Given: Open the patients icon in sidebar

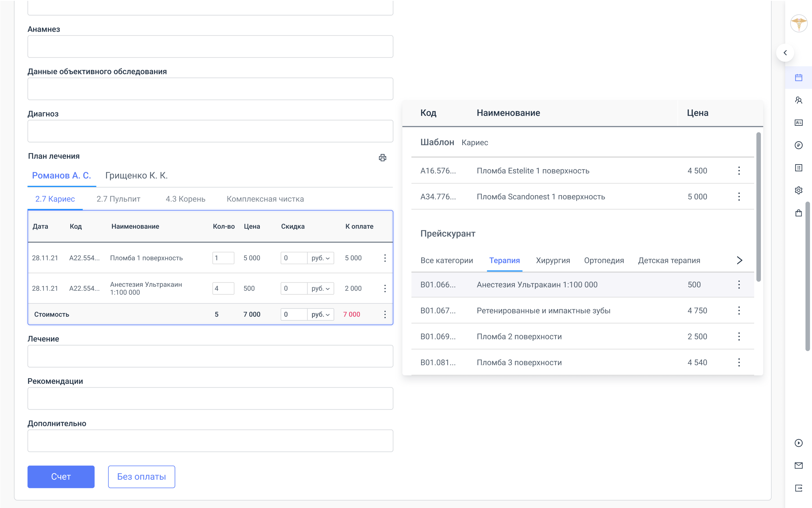Looking at the screenshot, I should pyautogui.click(x=798, y=100).
